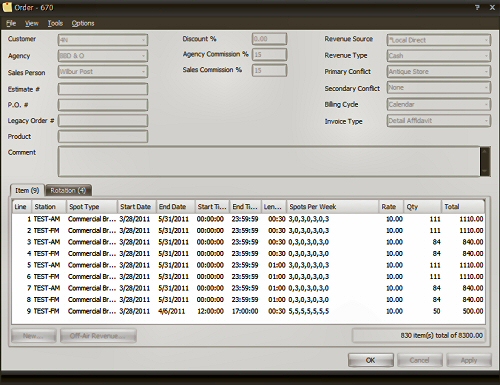Click the 17:00:00 end time cell
The width and height of the screenshot is (500, 385).
[245, 311]
